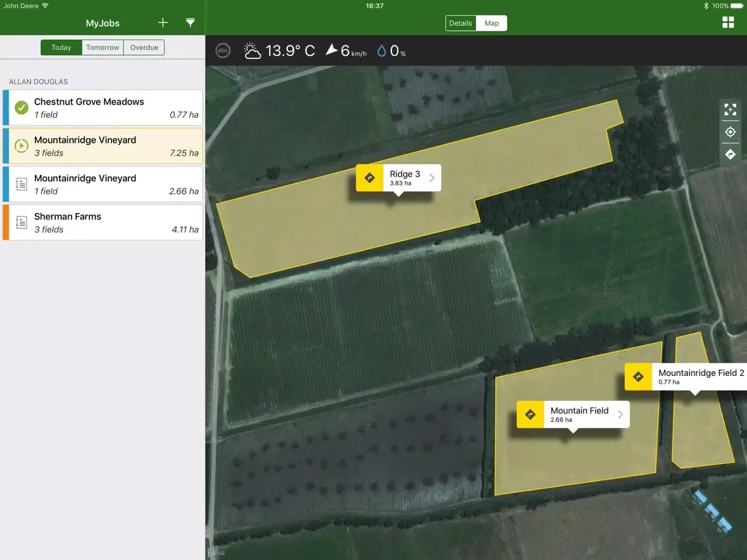747x560 pixels.
Task: Tap in-progress play icon for Mountainridge Vineyard 7.25 ha
Action: 21,146
